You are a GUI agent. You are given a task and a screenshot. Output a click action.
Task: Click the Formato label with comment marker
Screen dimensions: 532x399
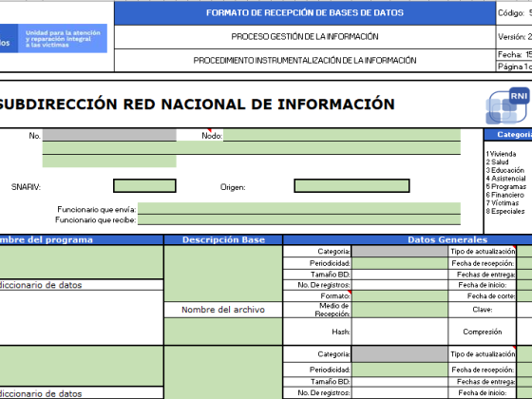point(335,295)
